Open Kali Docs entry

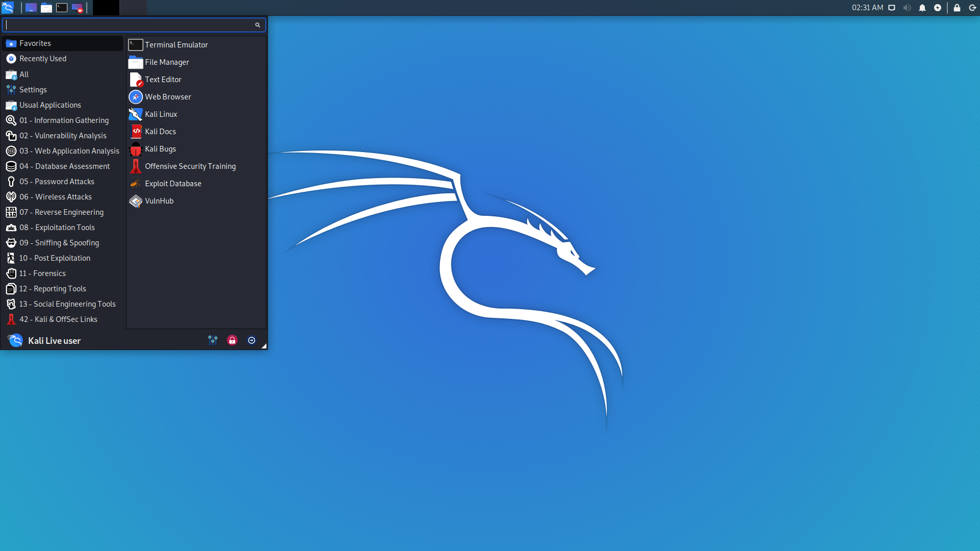tap(196, 132)
